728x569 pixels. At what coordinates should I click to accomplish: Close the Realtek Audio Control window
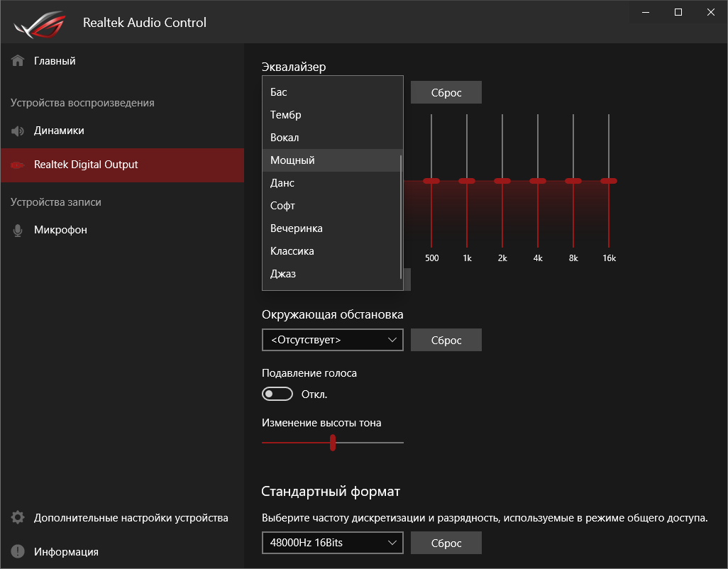(x=711, y=13)
